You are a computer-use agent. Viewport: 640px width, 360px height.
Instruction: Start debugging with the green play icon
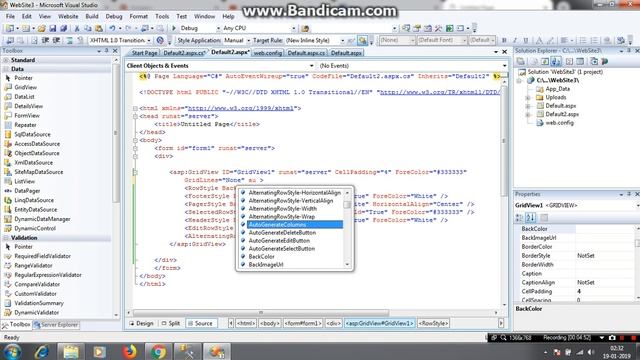click(174, 28)
